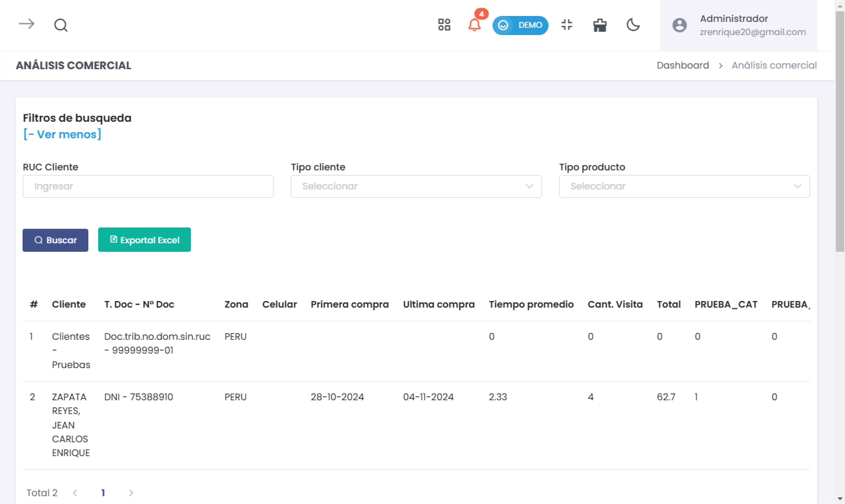
Task: Click zrenrique20@gmail.com email text
Action: pyautogui.click(x=753, y=32)
